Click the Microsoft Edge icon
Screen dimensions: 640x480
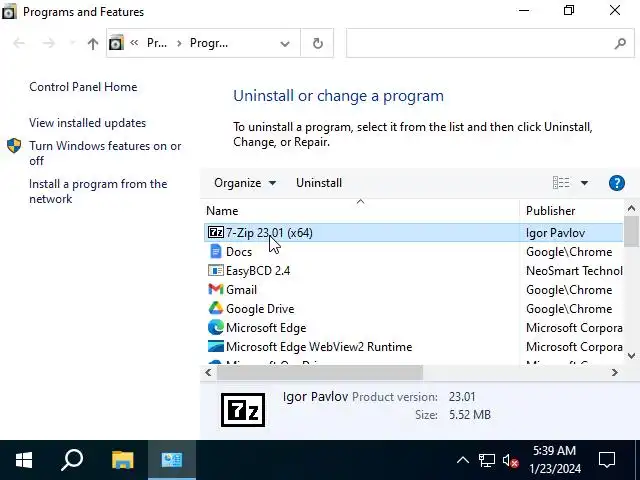coord(216,327)
